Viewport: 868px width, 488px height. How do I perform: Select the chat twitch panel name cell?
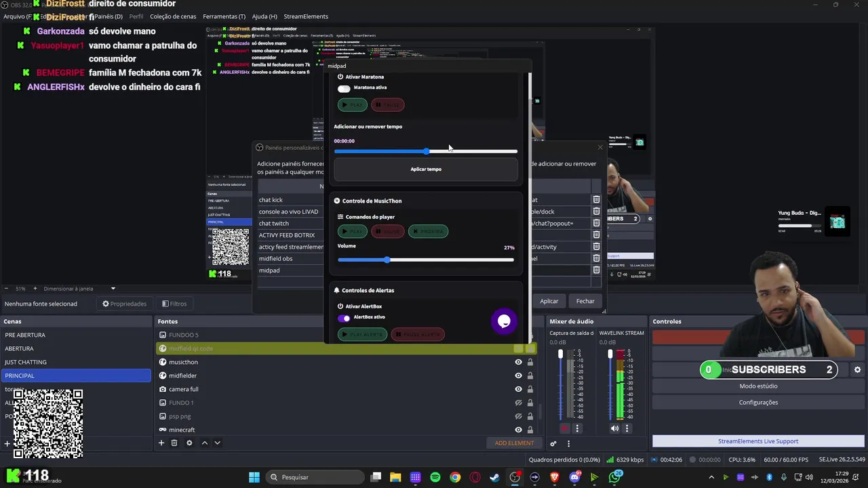(x=291, y=223)
